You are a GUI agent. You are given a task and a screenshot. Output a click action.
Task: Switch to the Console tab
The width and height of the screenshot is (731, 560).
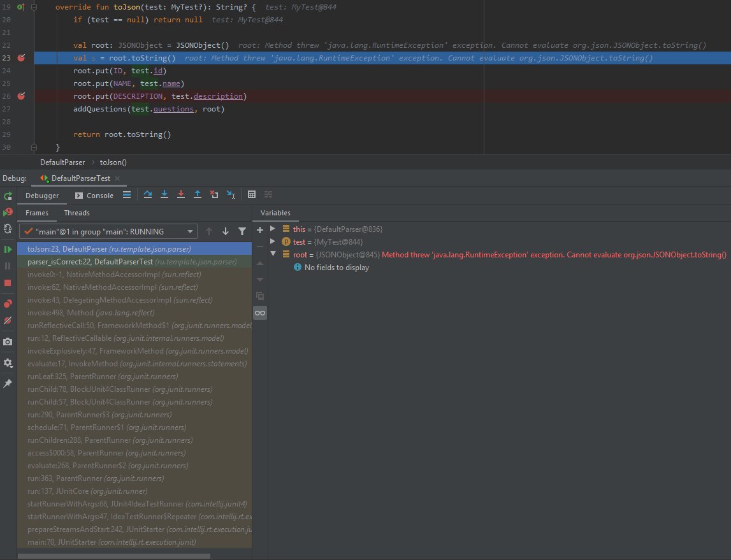(x=94, y=195)
